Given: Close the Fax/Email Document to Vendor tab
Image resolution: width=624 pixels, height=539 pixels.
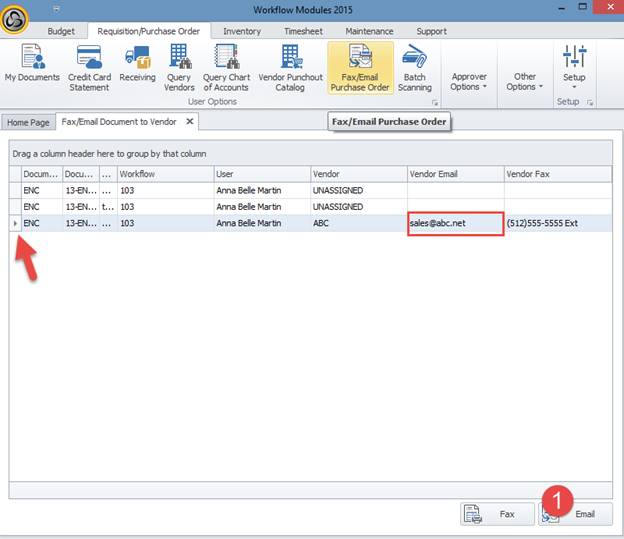Looking at the screenshot, I should click(188, 121).
